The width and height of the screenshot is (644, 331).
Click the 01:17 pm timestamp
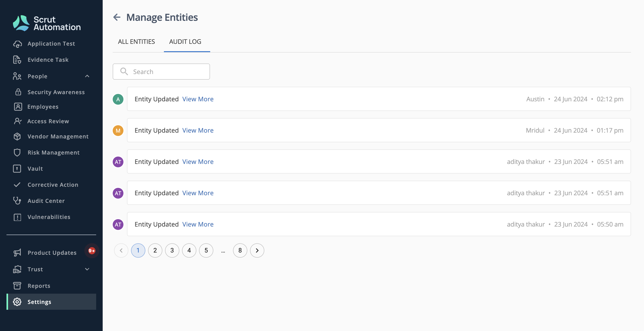coord(610,131)
